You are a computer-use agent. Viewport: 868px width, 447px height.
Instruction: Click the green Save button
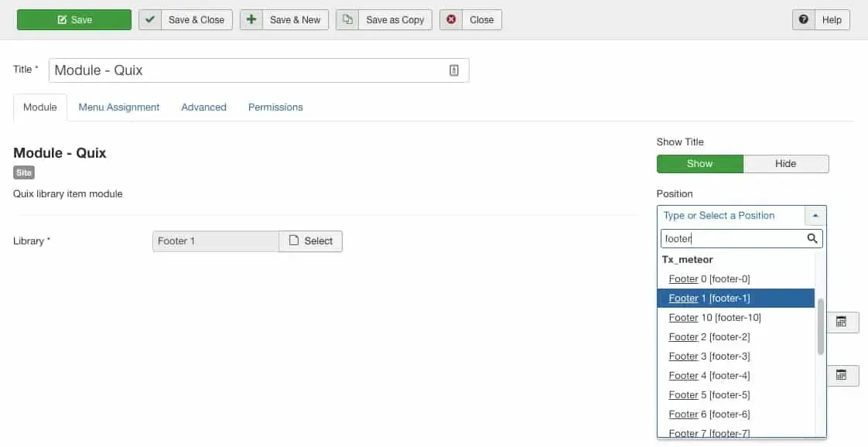click(74, 20)
